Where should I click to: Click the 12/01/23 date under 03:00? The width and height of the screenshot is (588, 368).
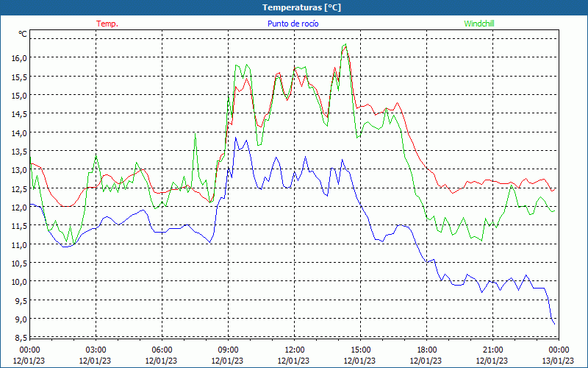96,361
